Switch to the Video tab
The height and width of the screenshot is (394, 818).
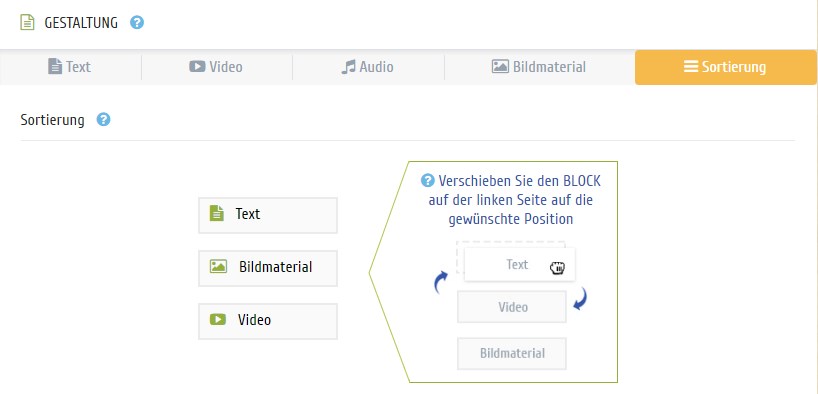click(x=216, y=67)
